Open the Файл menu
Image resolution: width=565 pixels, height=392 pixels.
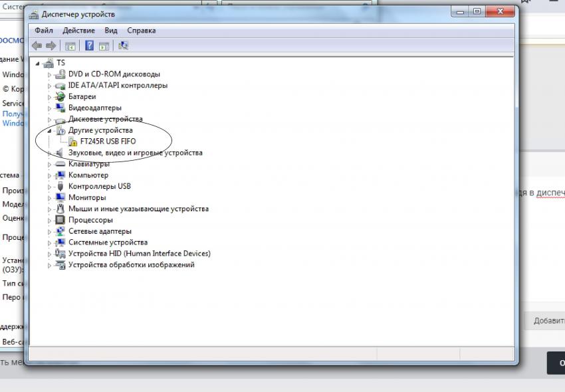coord(44,31)
